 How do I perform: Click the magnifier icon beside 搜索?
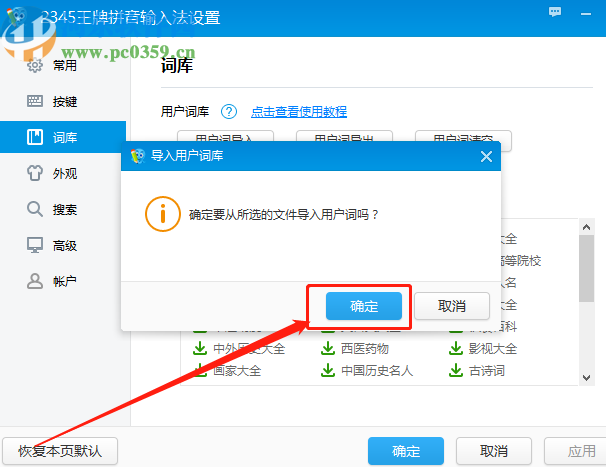[35, 209]
